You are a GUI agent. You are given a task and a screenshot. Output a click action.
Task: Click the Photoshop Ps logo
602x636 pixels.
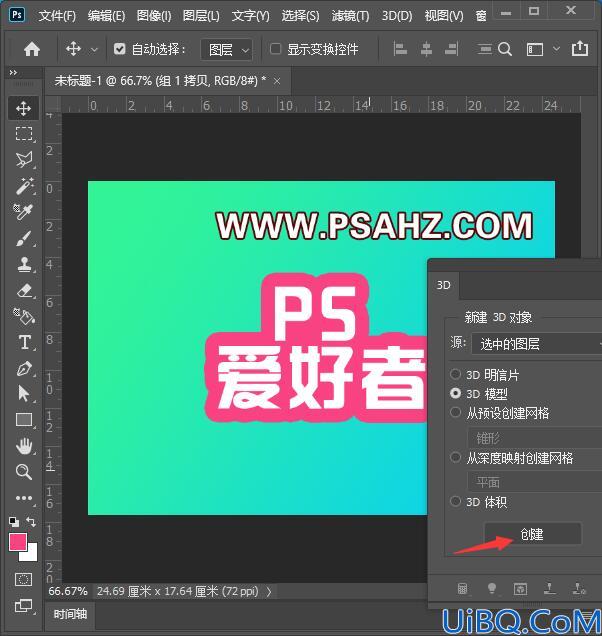coord(17,15)
